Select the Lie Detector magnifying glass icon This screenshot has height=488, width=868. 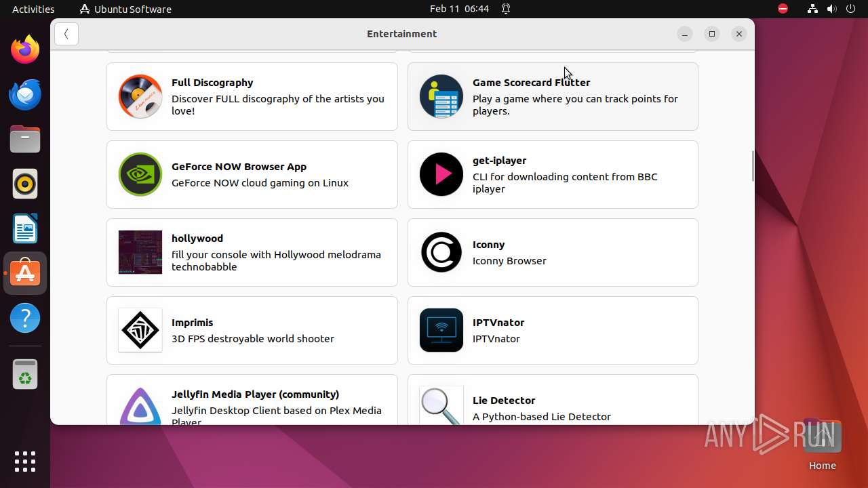(x=441, y=405)
